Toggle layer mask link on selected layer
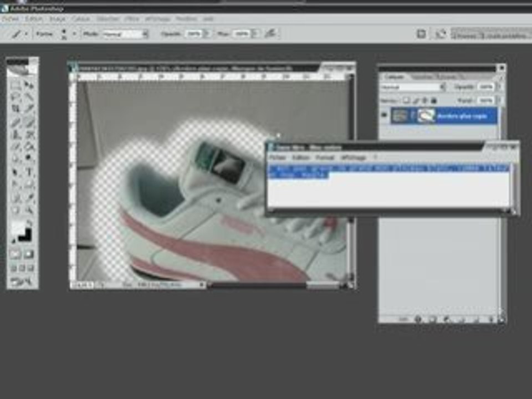The height and width of the screenshot is (399, 532). click(412, 116)
